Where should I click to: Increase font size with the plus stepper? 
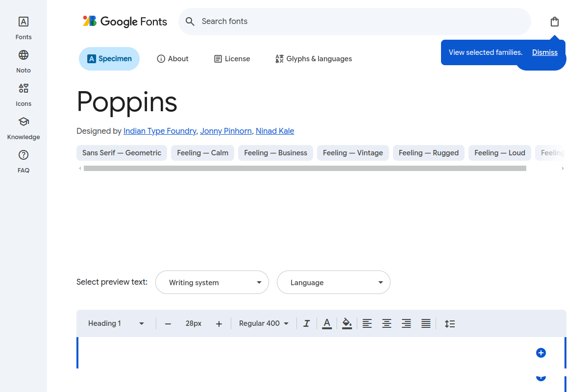(219, 323)
